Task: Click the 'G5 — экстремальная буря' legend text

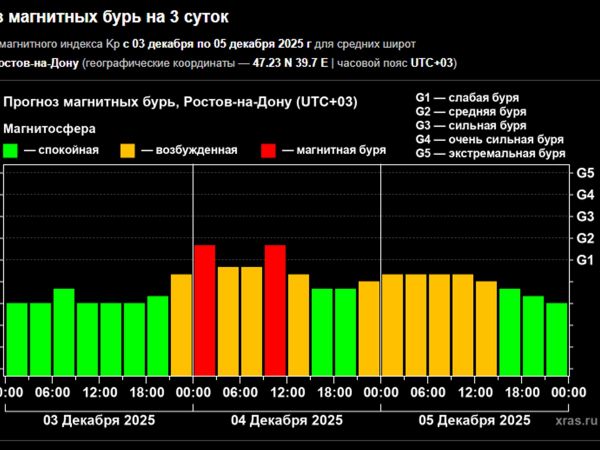Action: pyautogui.click(x=490, y=154)
